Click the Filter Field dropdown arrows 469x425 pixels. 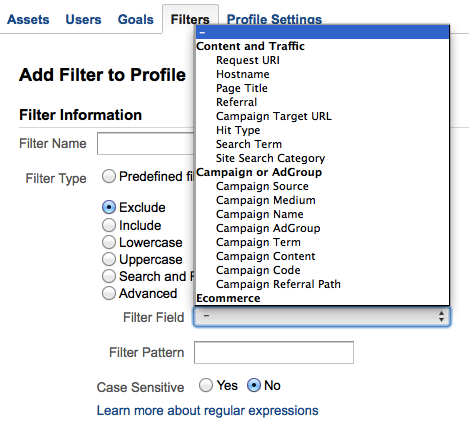point(441,316)
